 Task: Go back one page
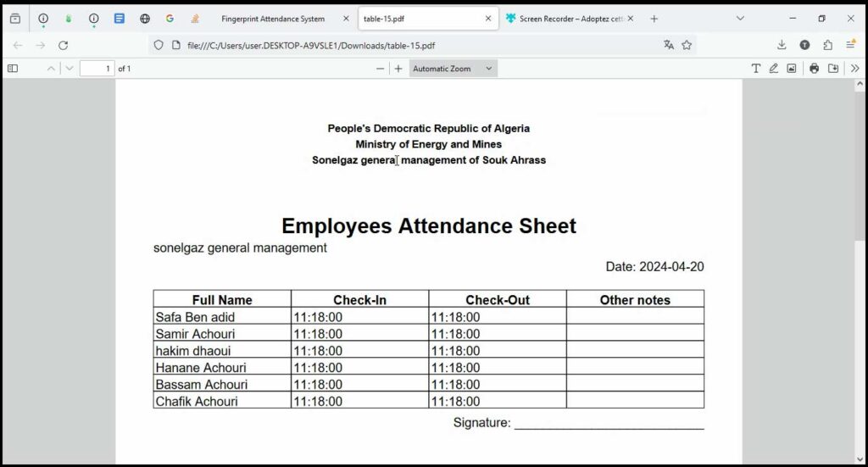click(18, 46)
